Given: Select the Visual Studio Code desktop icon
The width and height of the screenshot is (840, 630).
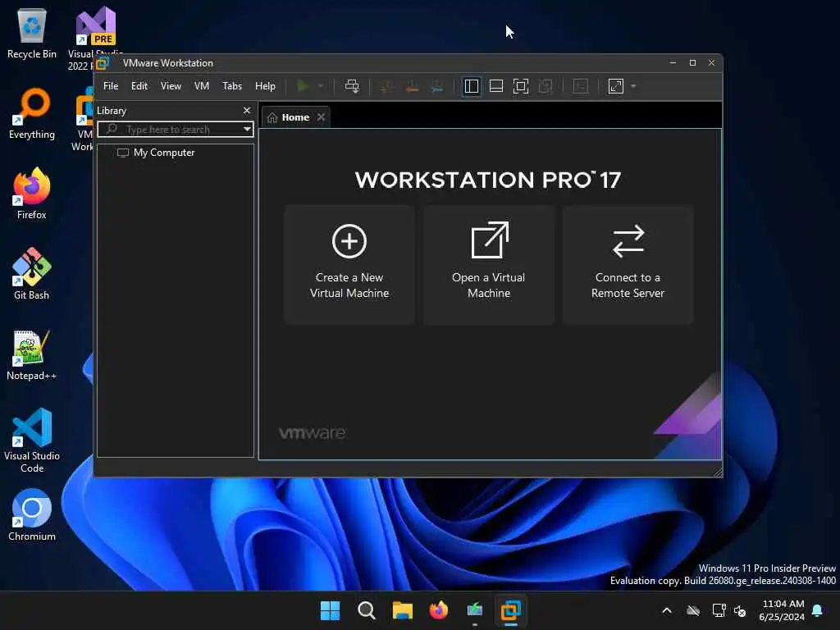Looking at the screenshot, I should click(32, 441).
